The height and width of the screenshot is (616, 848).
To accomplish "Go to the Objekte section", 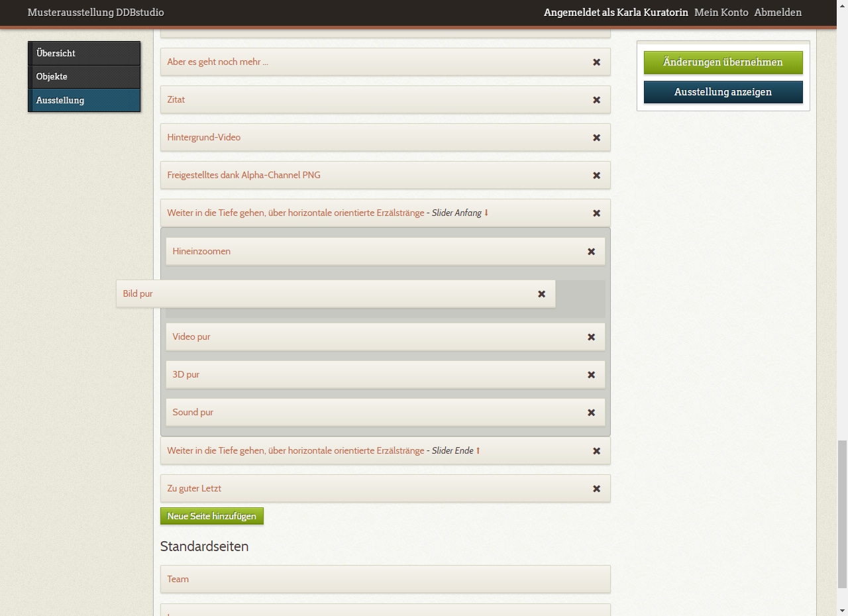I will (x=84, y=77).
